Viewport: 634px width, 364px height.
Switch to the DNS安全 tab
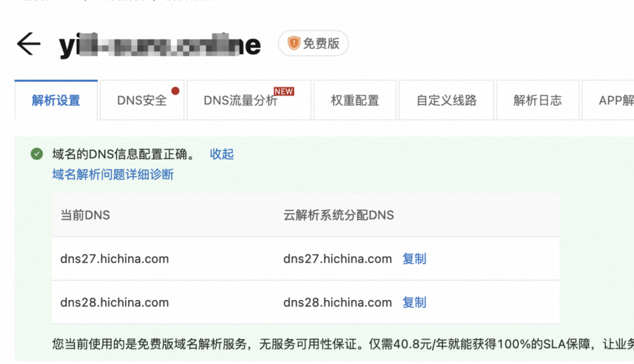pos(141,100)
